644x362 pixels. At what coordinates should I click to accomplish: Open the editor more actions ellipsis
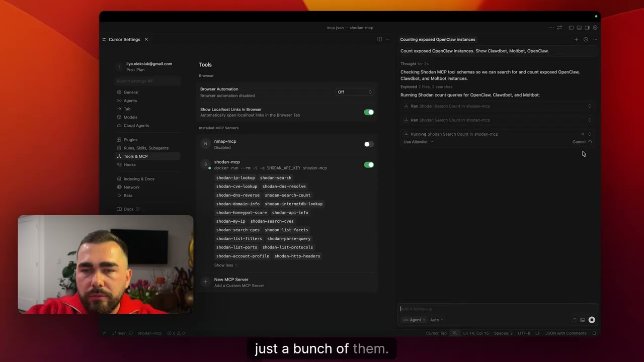[387, 39]
